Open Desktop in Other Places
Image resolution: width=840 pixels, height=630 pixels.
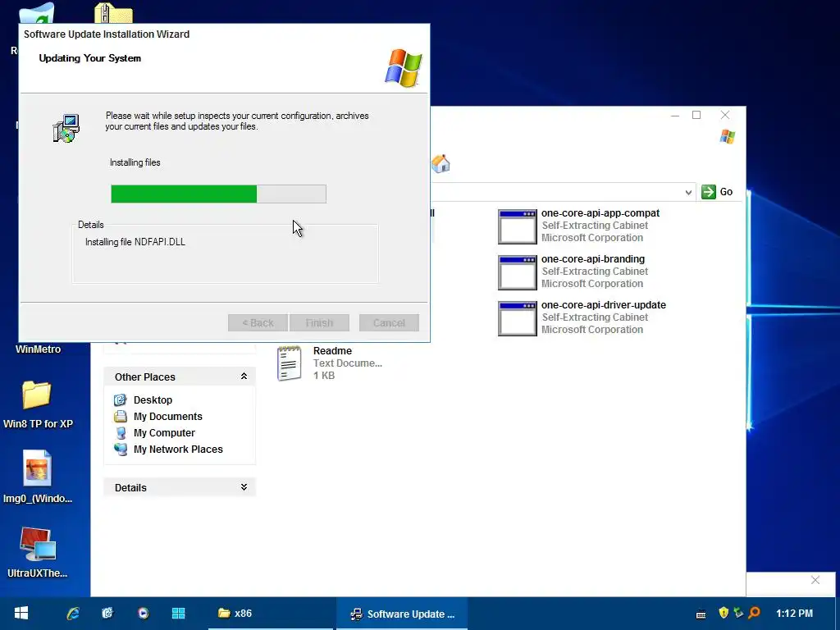point(153,400)
